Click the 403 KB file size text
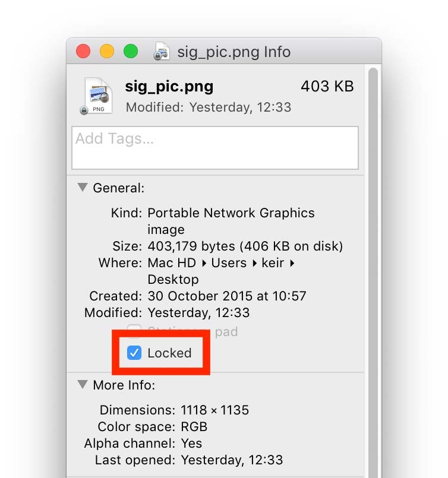This screenshot has width=448, height=478. 327,87
